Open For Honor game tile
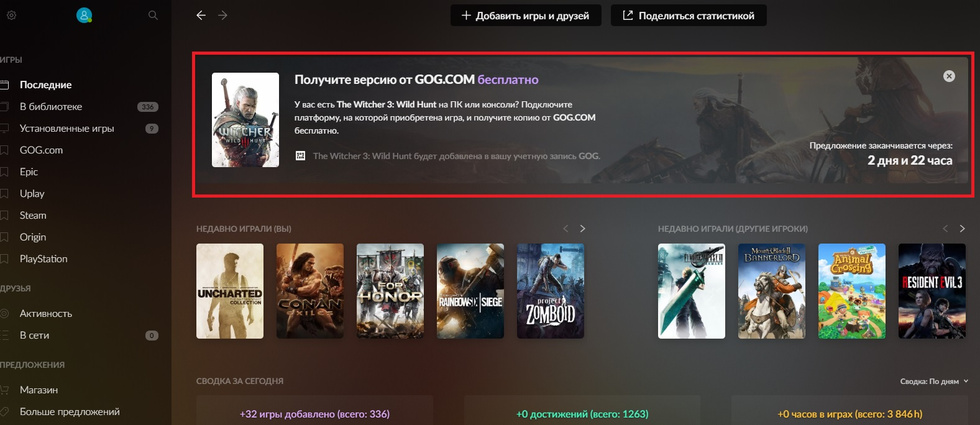The width and height of the screenshot is (980, 425). point(390,291)
